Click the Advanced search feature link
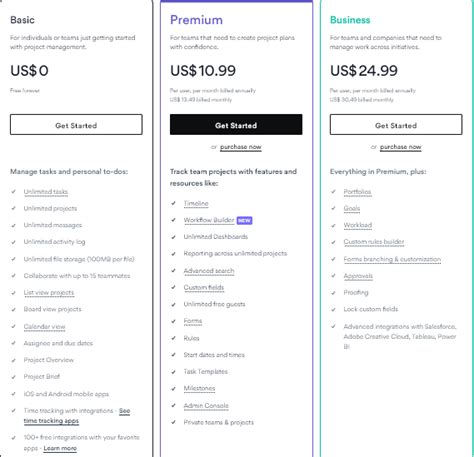Viewport: 474px width, 457px height. pos(209,271)
